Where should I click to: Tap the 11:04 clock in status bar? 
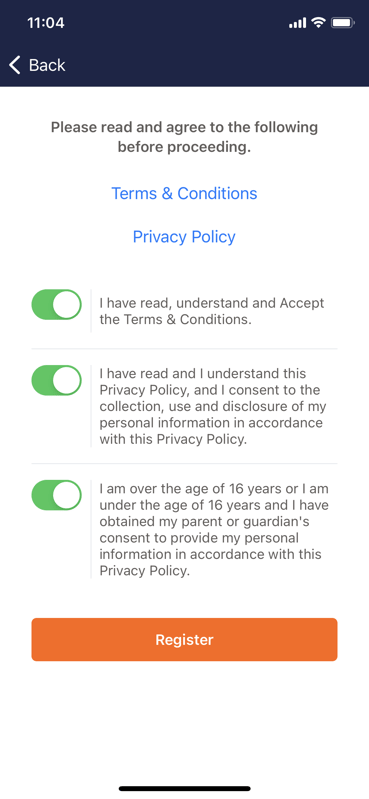point(45,23)
